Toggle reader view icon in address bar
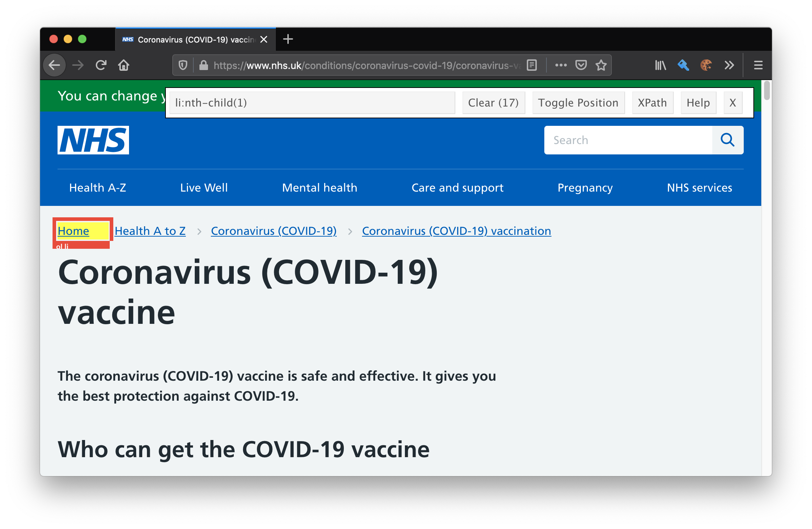Viewport: 812px width, 529px height. click(x=532, y=65)
